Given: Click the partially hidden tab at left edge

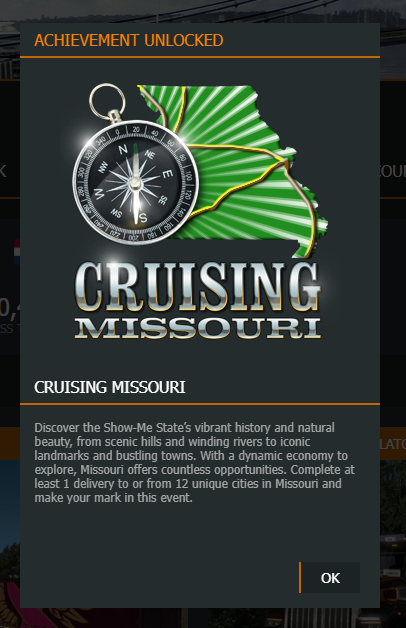Looking at the screenshot, I should [4, 171].
